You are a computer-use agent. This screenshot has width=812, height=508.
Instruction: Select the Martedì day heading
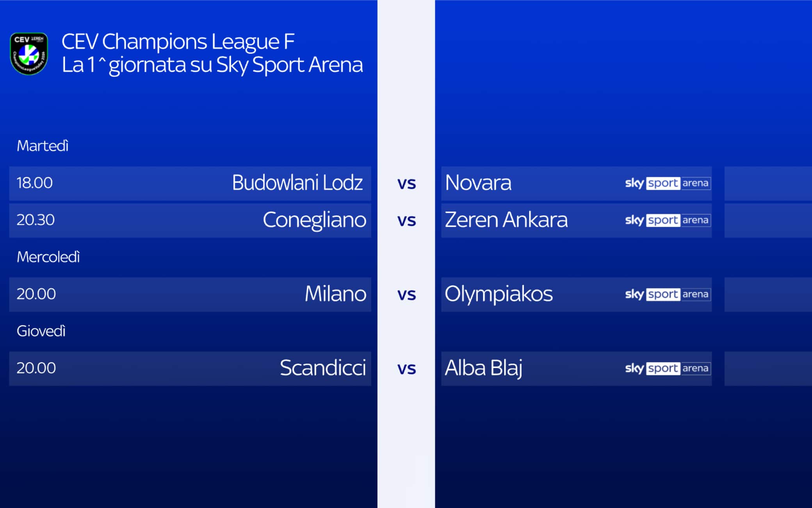click(43, 146)
